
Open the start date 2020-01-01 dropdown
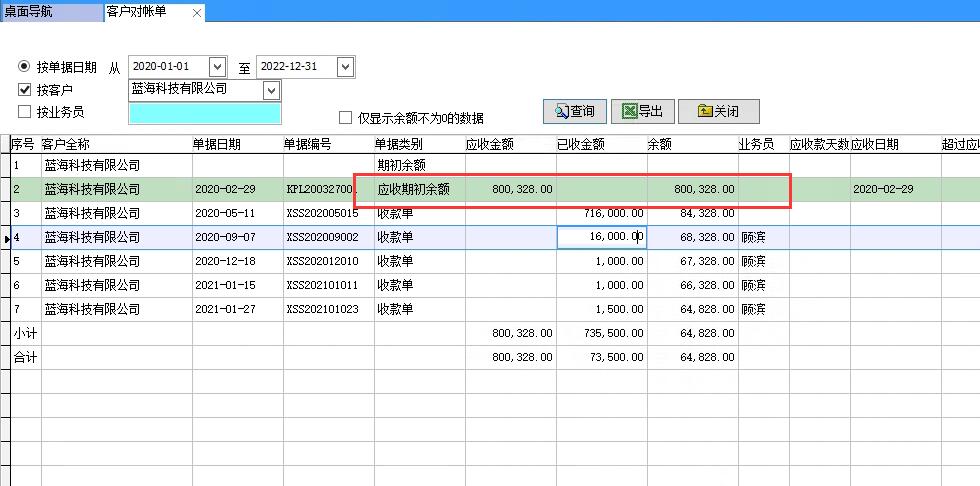point(218,67)
